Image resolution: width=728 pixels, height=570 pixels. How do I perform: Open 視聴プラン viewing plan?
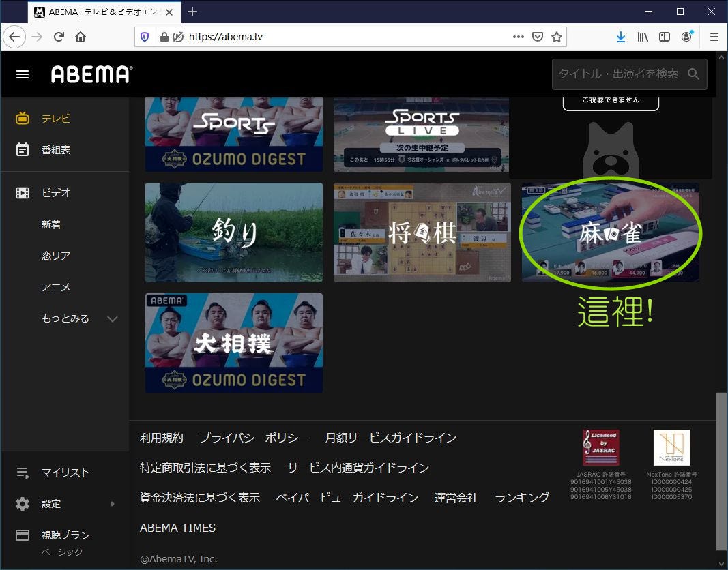[65, 535]
